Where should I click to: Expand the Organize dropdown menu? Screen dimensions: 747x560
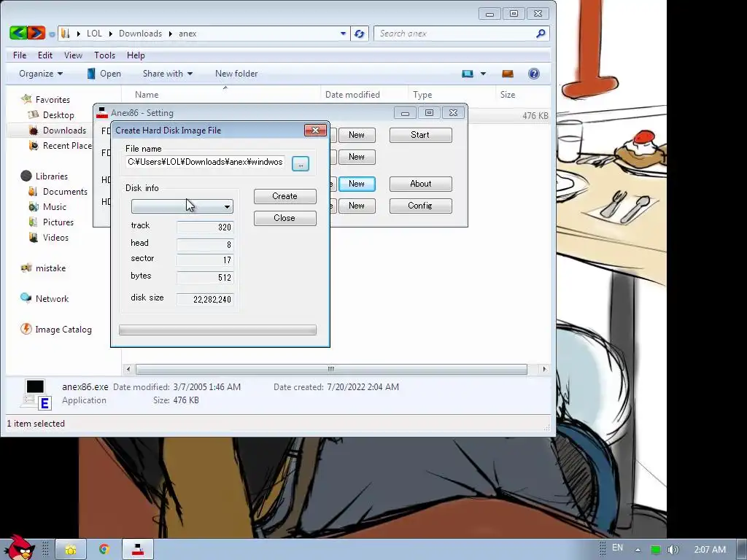click(41, 74)
